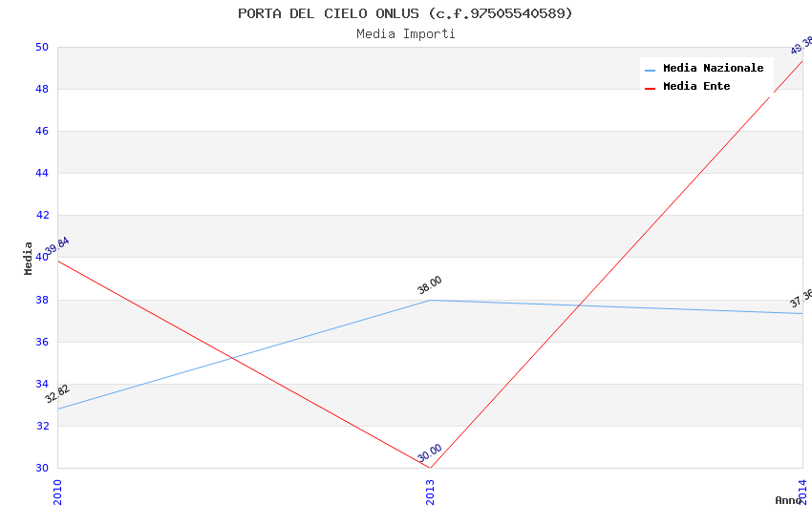Image resolution: width=812 pixels, height=525 pixels.
Task: Click the 38.00 data point label
Action: 430,284
